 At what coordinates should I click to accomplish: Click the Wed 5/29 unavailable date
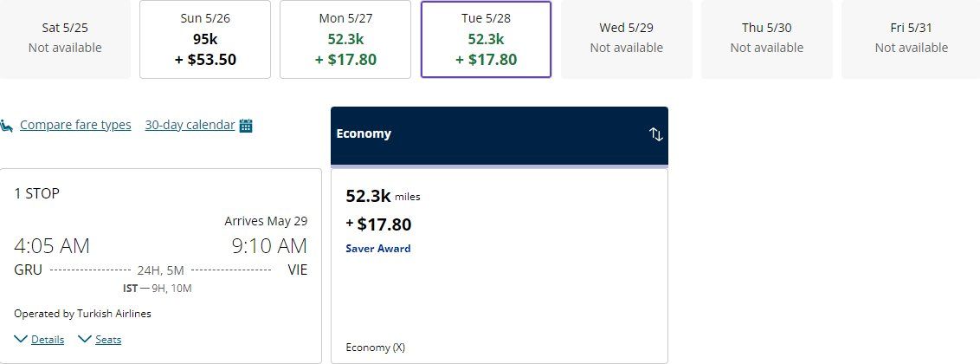(626, 38)
